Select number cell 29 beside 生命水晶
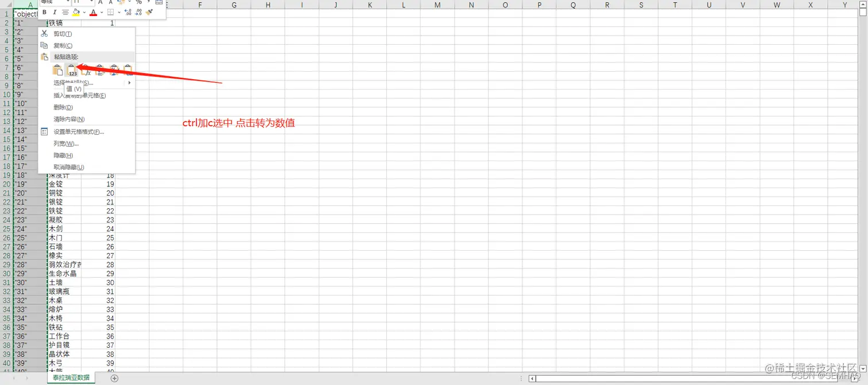 tap(98, 274)
